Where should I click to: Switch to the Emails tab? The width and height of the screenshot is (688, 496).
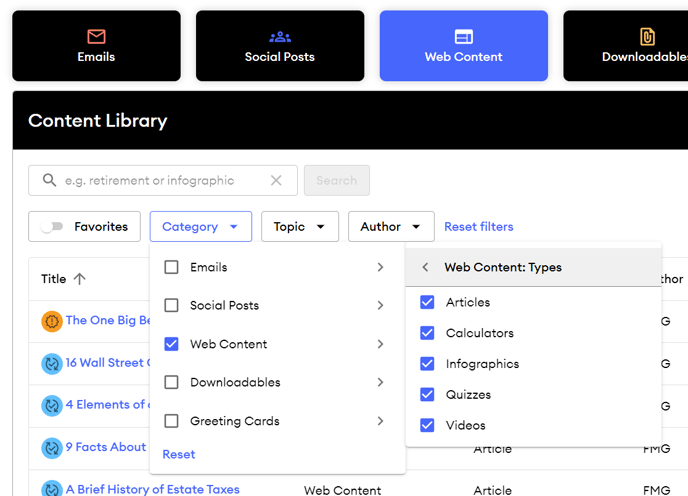(96, 46)
